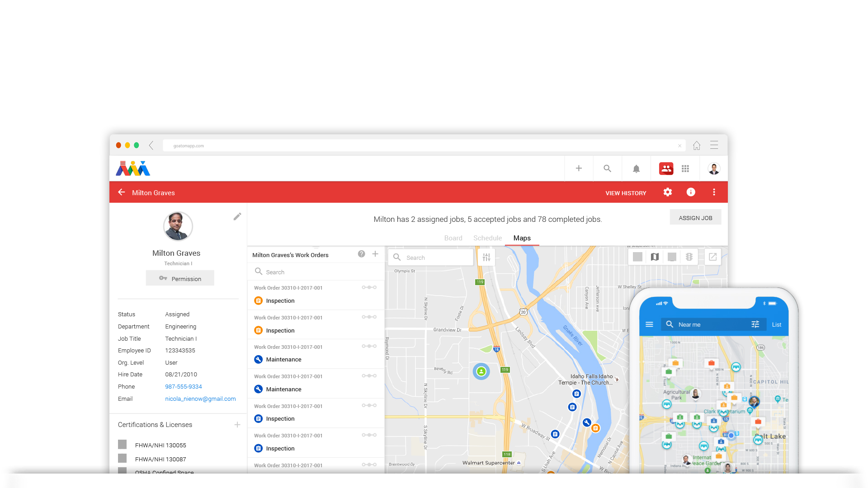This screenshot has width=868, height=488.
Task: Open map filter sliders icon
Action: (486, 257)
